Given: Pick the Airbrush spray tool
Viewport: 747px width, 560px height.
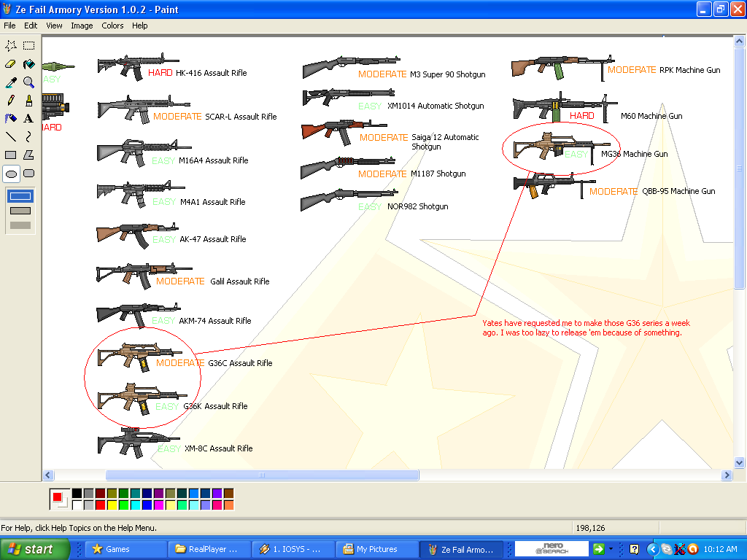Looking at the screenshot, I should (x=11, y=119).
